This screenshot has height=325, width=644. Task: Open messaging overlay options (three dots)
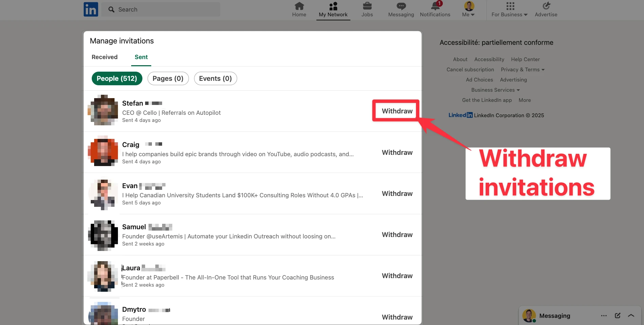click(x=604, y=315)
